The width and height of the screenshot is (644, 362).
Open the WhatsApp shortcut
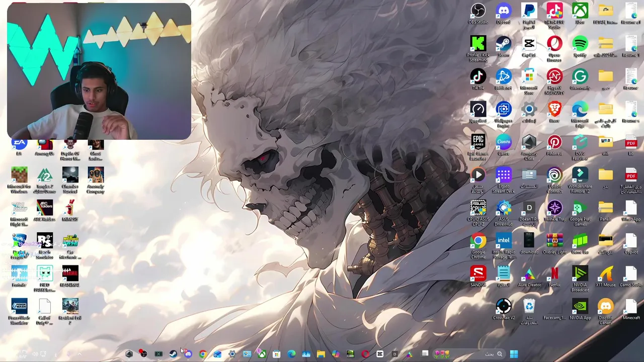click(x=631, y=211)
